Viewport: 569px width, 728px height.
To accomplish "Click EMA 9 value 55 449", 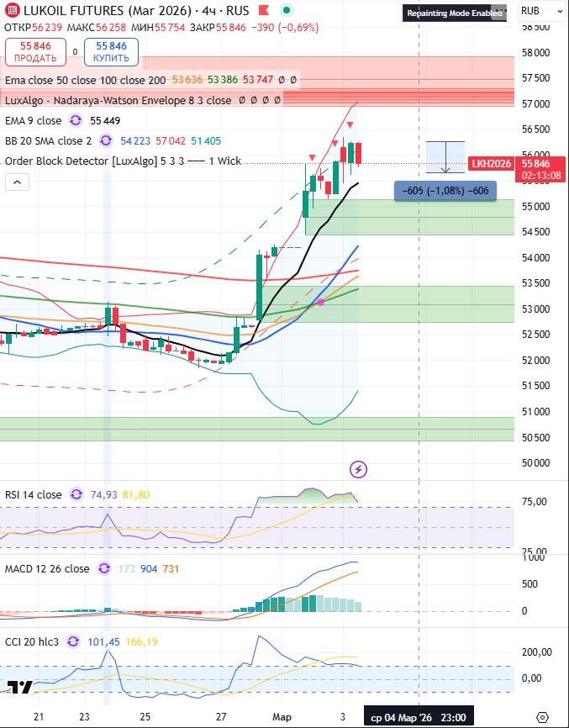I will pos(105,121).
